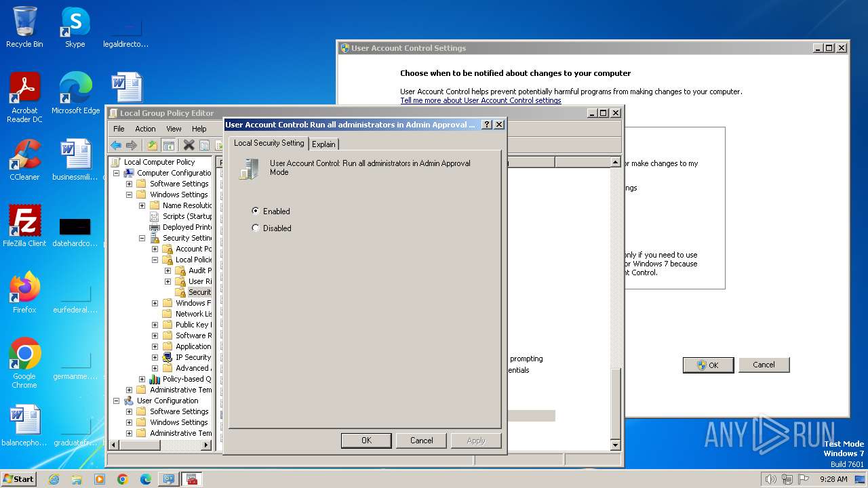Collapse the User Configuration node
The height and width of the screenshot is (488, 868).
click(116, 401)
